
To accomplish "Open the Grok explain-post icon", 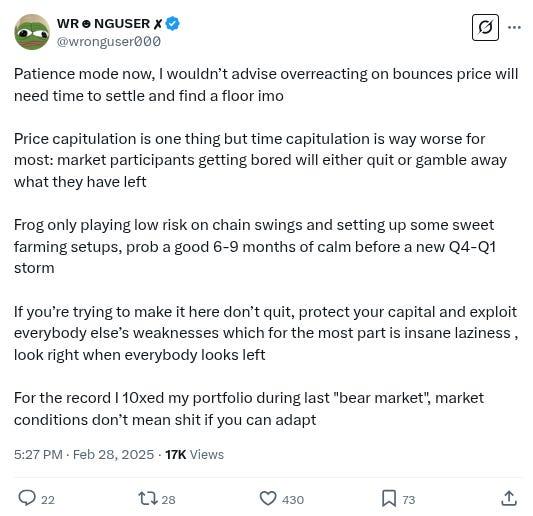I will pos(485,28).
